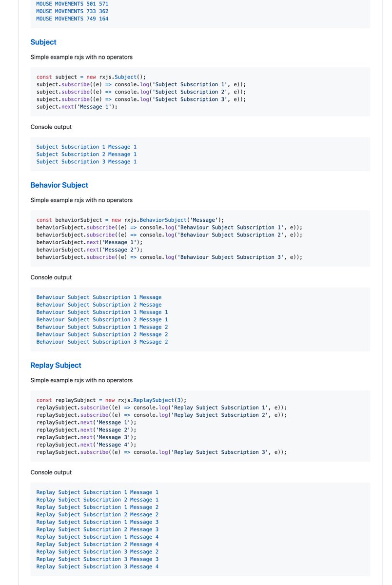The width and height of the screenshot is (392, 585).
Task: Click the 'Replay Subject Subscription 2 Message 4' output line
Action: pyautogui.click(x=98, y=544)
